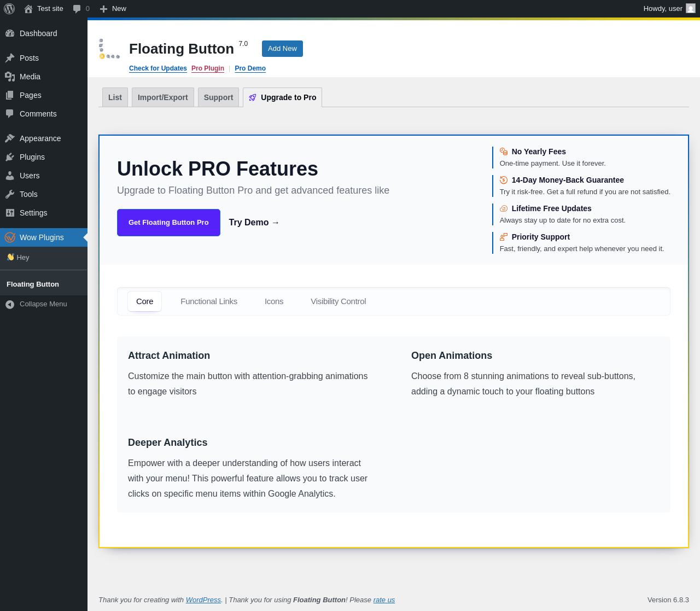Go to the Settings menu
Screen dimensions: 700x611
click(x=44, y=213)
